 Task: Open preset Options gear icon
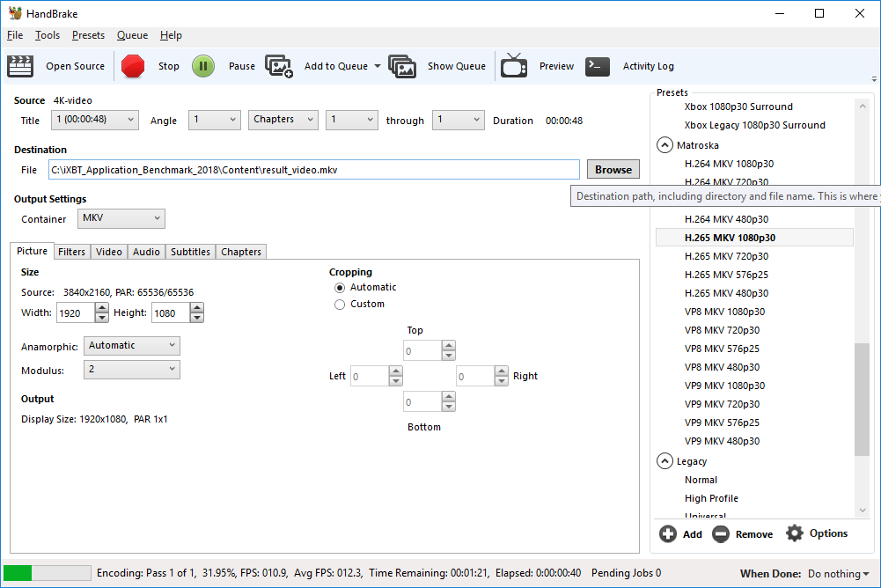tap(795, 533)
